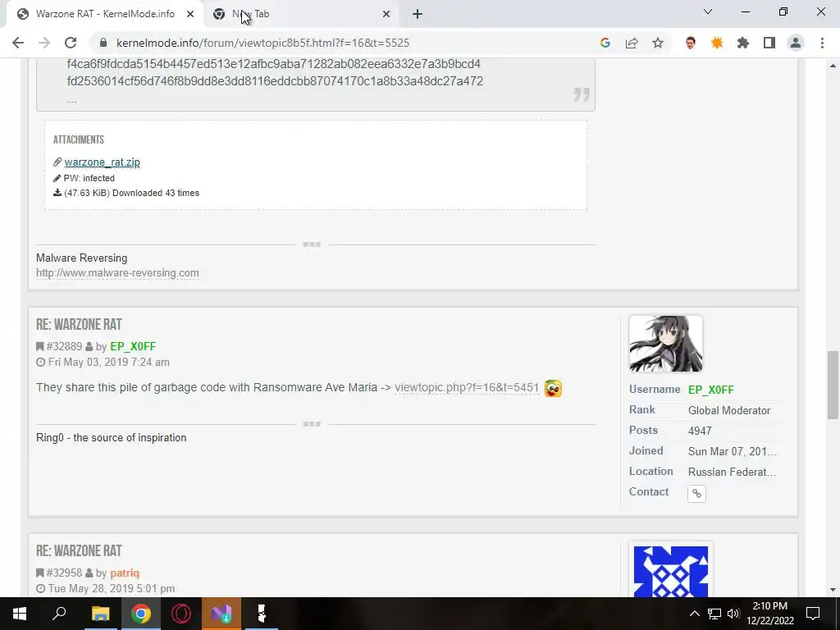Go back to the previous page
Screen dimensions: 840x630
click(x=18, y=43)
